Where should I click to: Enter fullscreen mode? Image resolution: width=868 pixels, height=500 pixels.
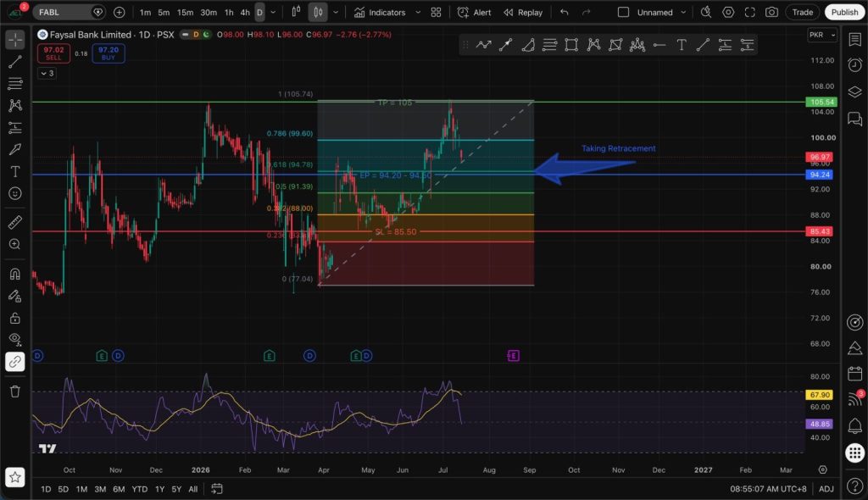click(750, 12)
